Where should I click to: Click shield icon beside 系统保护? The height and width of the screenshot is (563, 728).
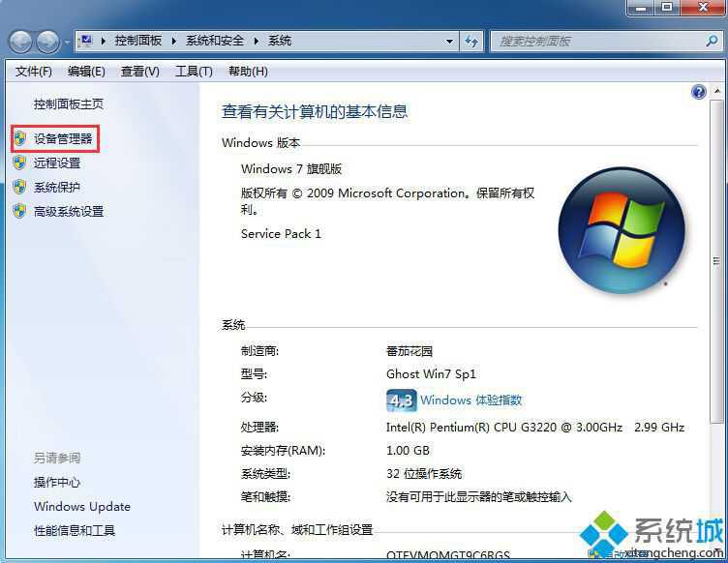pyautogui.click(x=19, y=187)
